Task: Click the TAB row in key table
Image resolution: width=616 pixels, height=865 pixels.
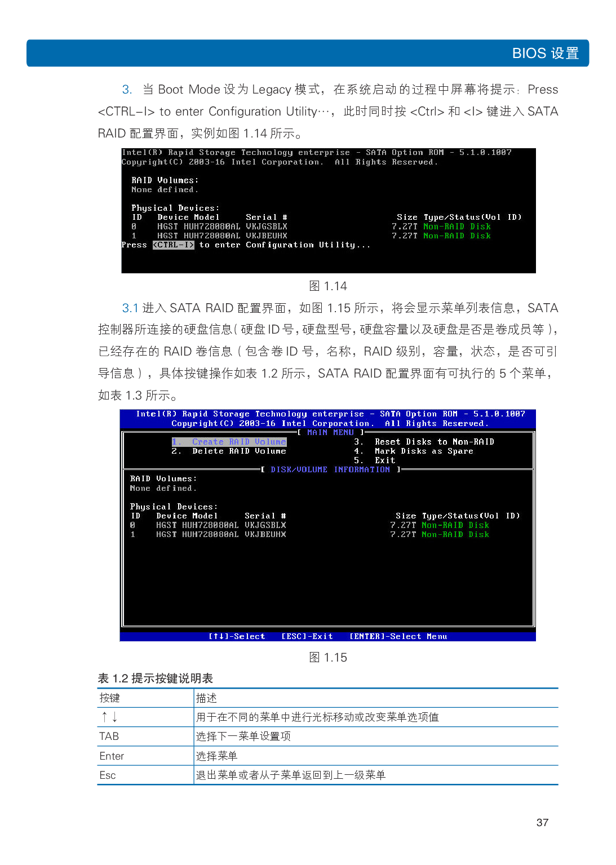Action: (109, 737)
